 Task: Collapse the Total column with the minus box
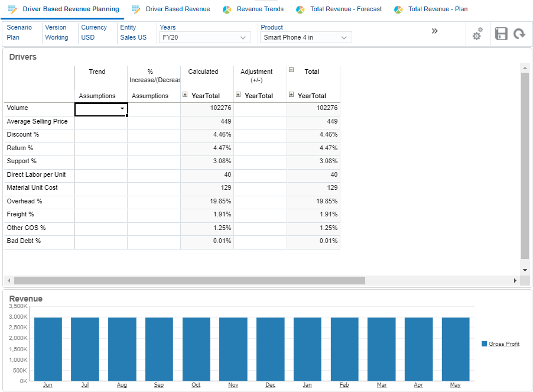(x=291, y=69)
